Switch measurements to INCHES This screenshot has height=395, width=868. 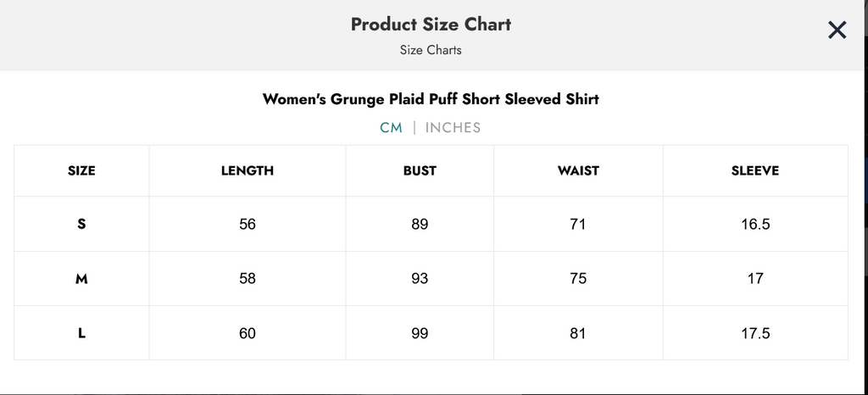[453, 128]
